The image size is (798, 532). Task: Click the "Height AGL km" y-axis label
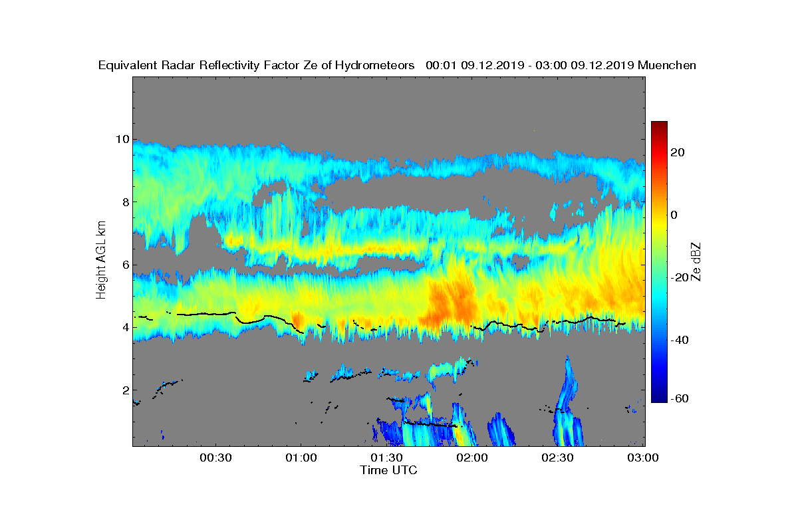pos(101,261)
